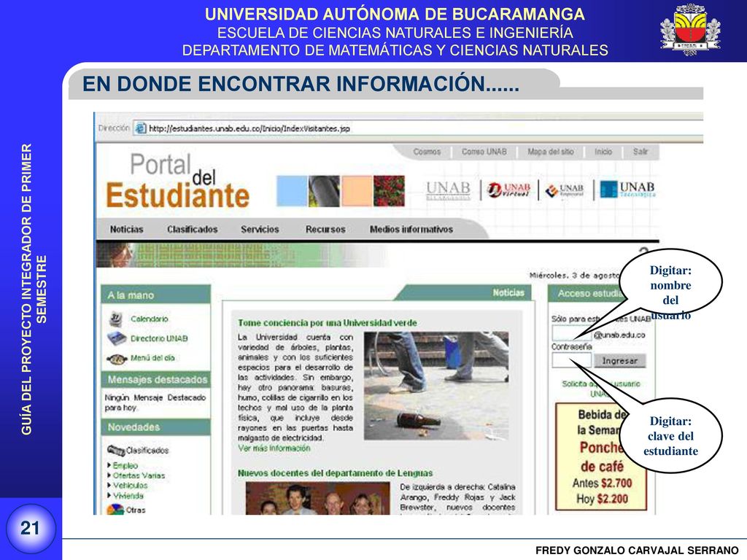This screenshot has width=747, height=560.
Task: Open headline Nuevos docentes del departamento de Lenguas
Action: click(x=335, y=473)
